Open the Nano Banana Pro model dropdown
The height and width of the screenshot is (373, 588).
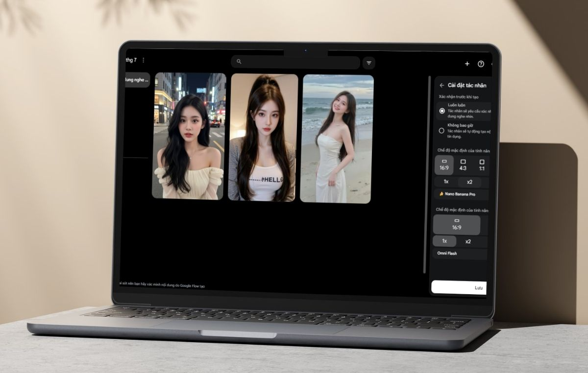pos(461,194)
